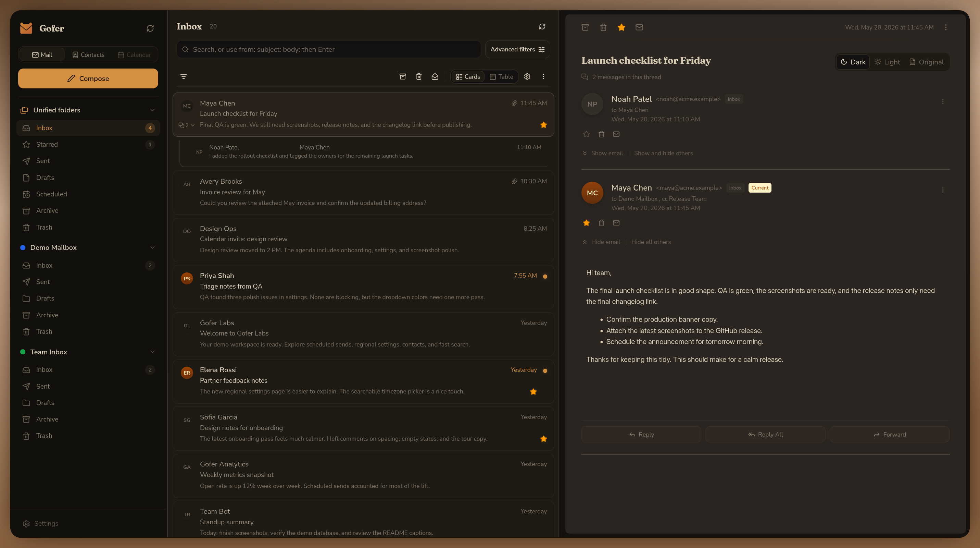Archive the open thread in reading pane
The width and height of the screenshot is (980, 548).
click(x=585, y=27)
